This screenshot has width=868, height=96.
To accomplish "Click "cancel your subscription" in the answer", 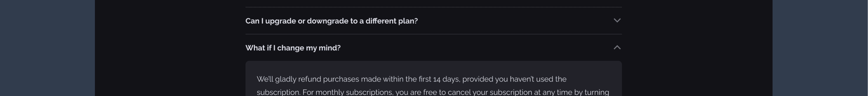I will click(490, 92).
